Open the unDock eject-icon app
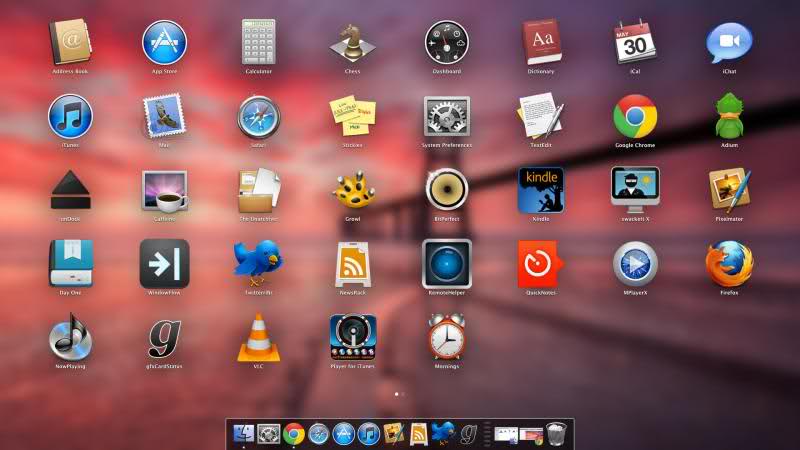Image resolution: width=800 pixels, height=450 pixels. click(x=70, y=190)
